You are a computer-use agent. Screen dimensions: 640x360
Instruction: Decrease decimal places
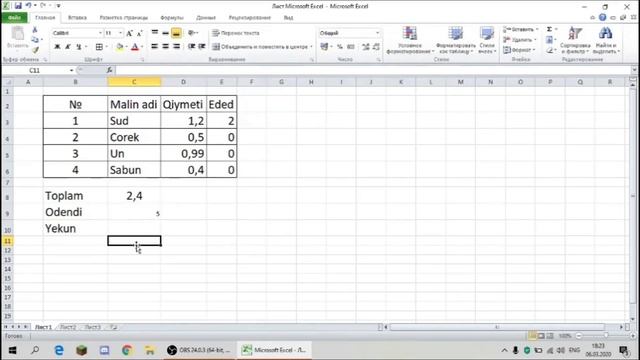[376, 47]
